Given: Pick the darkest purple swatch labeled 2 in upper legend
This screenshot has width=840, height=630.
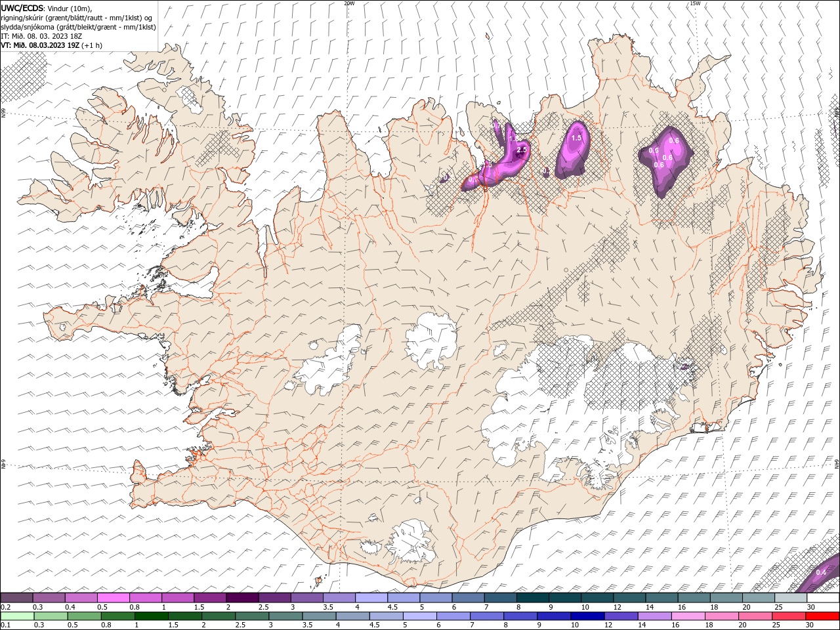Looking at the screenshot, I should (x=241, y=598).
